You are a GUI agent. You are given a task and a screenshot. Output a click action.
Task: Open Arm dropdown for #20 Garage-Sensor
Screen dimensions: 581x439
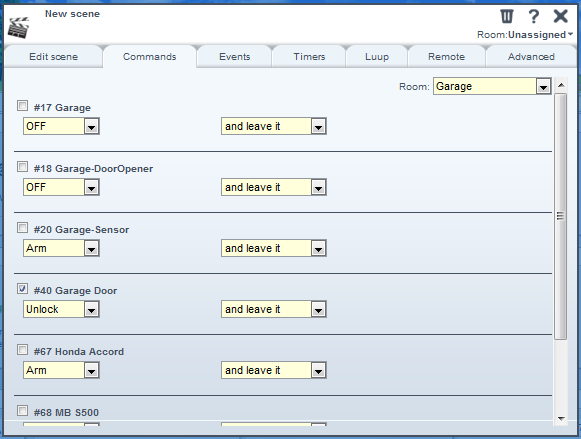[x=61, y=248]
